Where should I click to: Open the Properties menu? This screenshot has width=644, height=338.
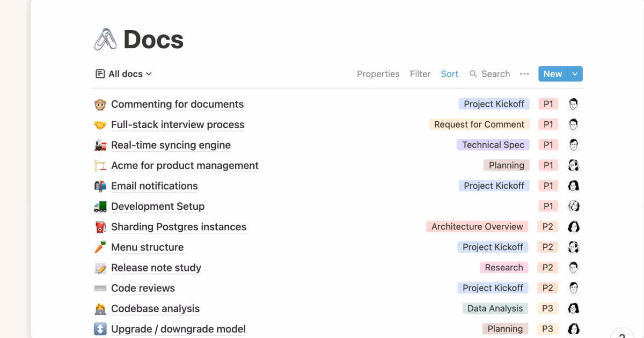point(378,74)
